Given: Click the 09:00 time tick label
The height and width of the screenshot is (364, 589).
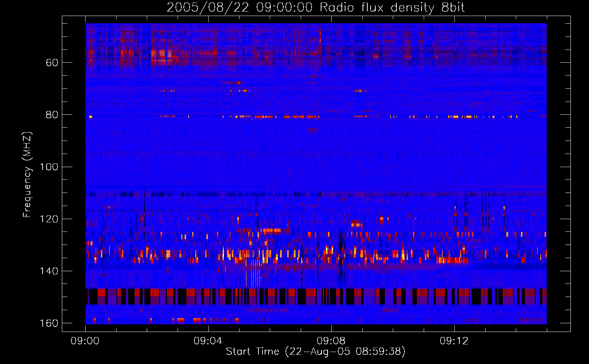Looking at the screenshot, I should 85,341.
